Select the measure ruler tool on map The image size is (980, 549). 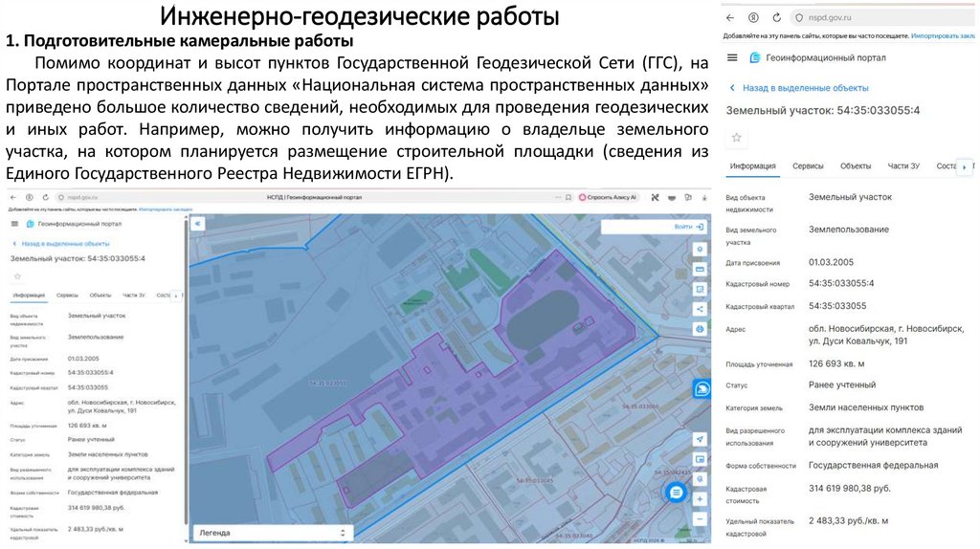tap(700, 269)
